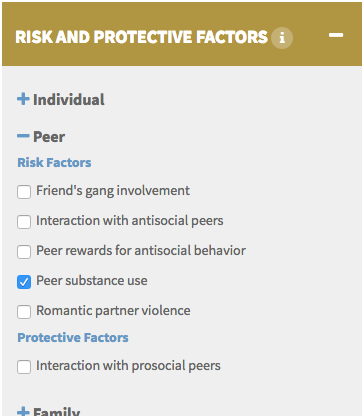The height and width of the screenshot is (419, 364).
Task: Click the Risk and Protective Factors title
Action: [141, 37]
